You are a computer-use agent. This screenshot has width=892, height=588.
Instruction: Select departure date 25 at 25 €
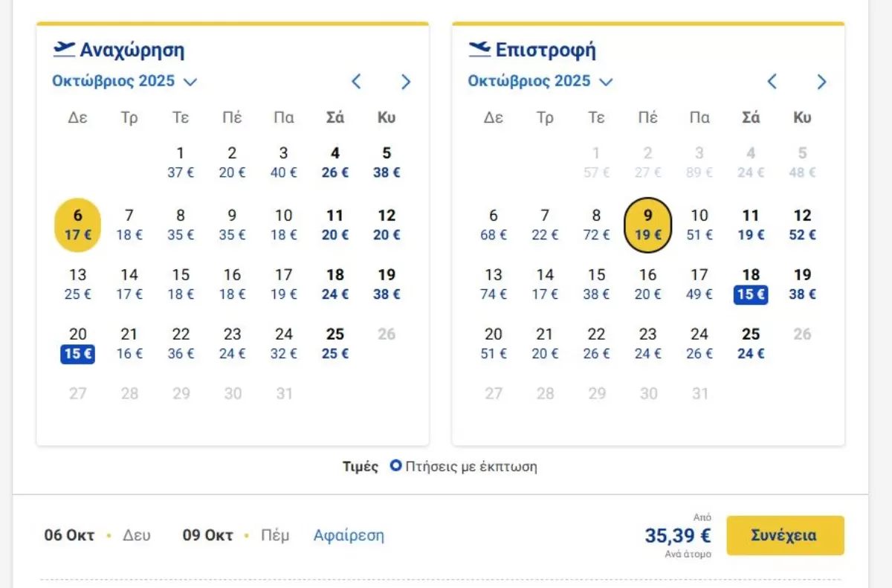pyautogui.click(x=335, y=344)
